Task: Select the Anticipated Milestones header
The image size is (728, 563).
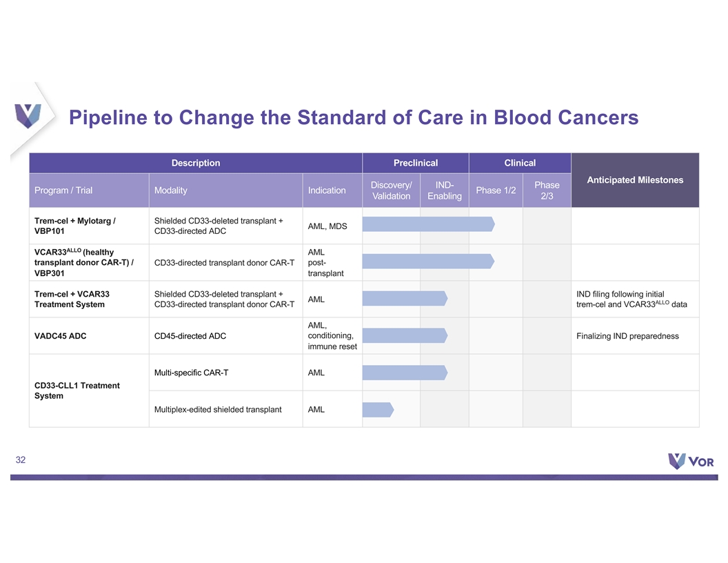Action: coord(635,180)
